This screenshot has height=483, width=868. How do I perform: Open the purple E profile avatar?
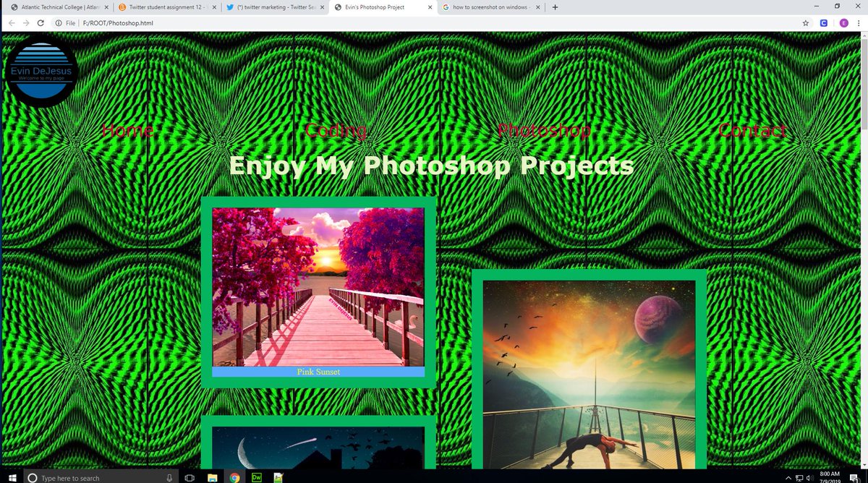[843, 23]
